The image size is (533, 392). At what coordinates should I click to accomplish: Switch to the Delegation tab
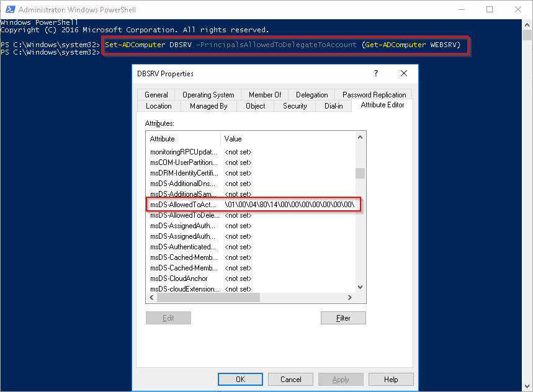(x=311, y=95)
